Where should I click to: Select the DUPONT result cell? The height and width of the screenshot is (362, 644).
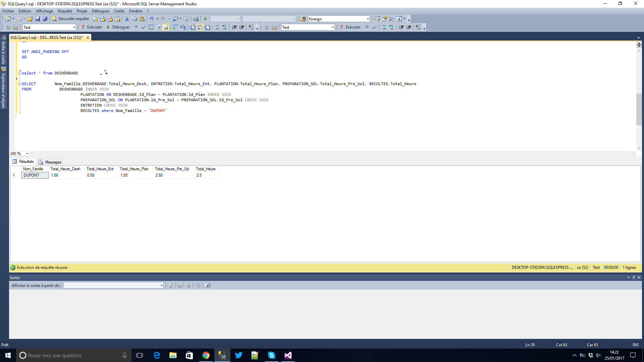tap(35, 175)
